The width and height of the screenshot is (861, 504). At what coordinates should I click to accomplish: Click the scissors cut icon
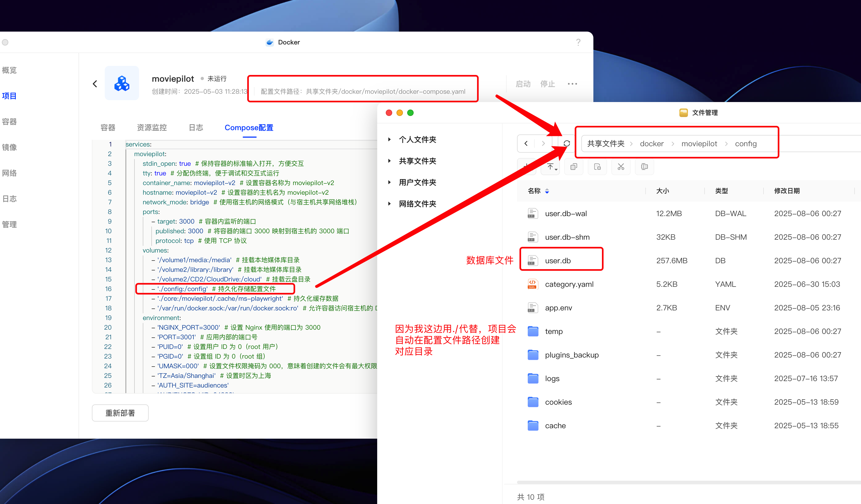[x=621, y=167]
